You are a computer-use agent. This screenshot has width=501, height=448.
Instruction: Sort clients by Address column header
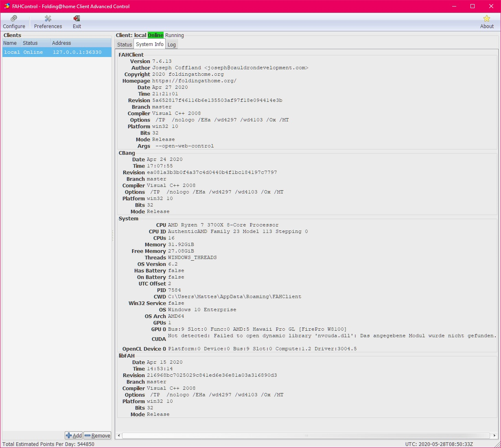click(81, 43)
